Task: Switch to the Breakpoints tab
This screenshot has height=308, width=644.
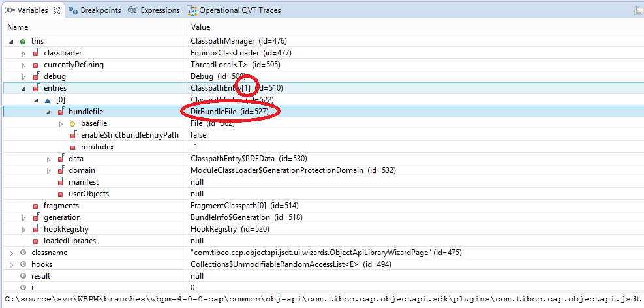Action: [100, 10]
